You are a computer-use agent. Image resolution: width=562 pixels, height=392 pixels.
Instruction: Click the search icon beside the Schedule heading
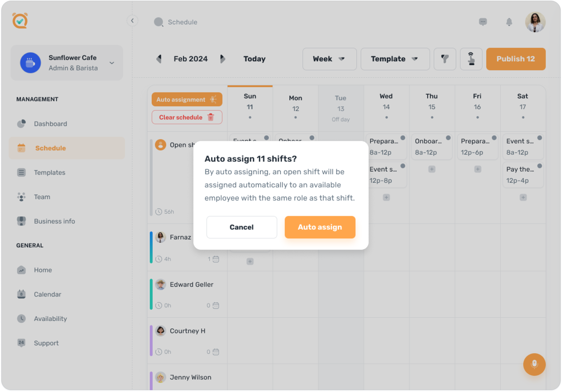pyautogui.click(x=158, y=22)
